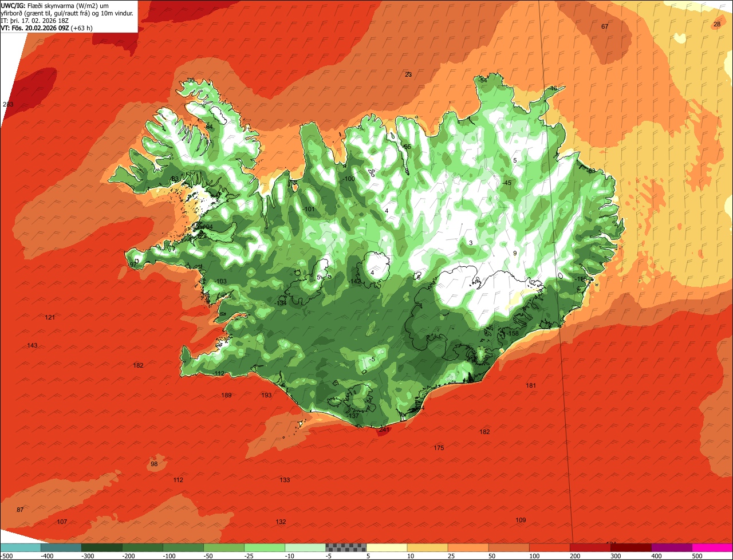Click the map value '181' southeast of Iceland
The width and height of the screenshot is (733, 560).
pos(531,385)
